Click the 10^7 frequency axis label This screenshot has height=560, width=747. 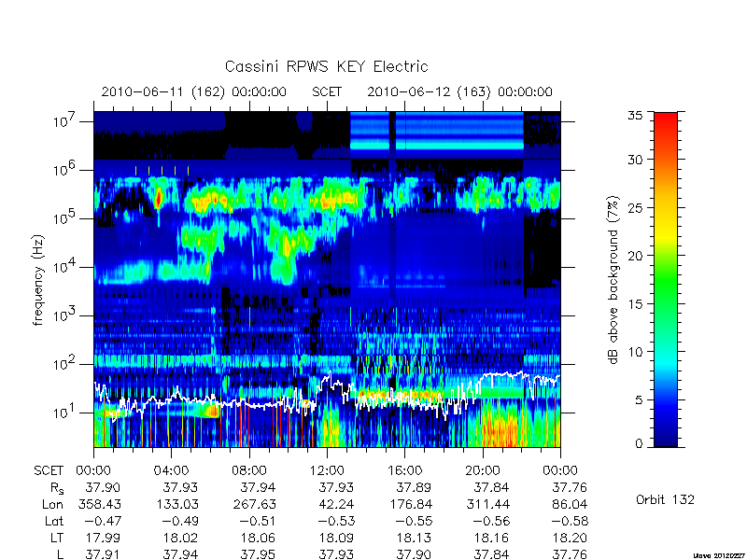pyautogui.click(x=65, y=121)
